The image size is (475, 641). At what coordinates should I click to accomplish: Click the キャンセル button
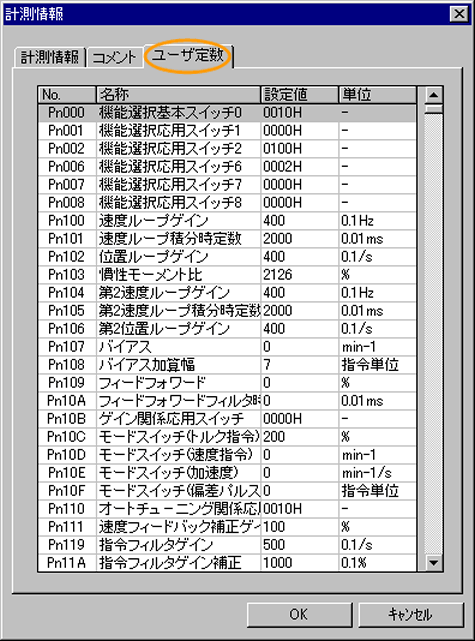pos(411,614)
